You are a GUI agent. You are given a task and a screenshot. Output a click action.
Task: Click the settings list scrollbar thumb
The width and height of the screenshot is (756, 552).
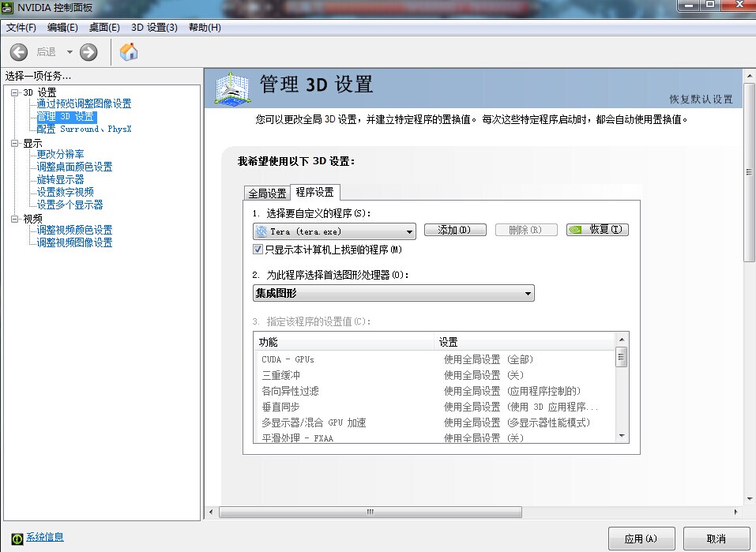pos(622,357)
